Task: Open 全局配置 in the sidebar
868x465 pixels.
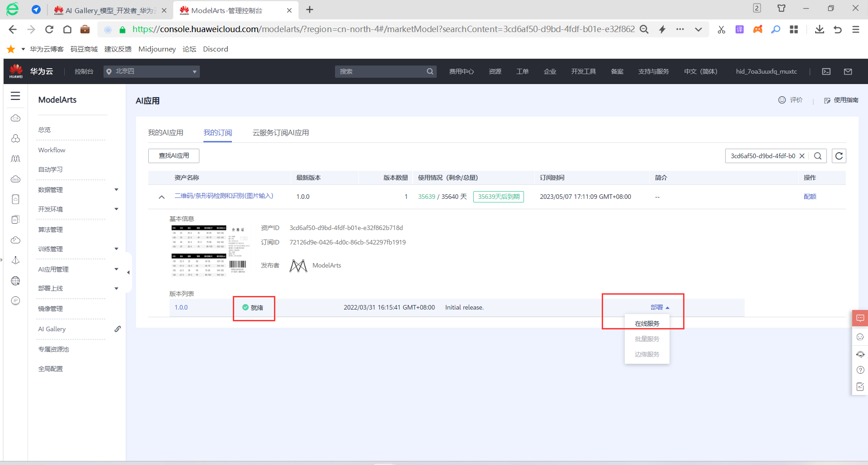Action: [x=50, y=369]
